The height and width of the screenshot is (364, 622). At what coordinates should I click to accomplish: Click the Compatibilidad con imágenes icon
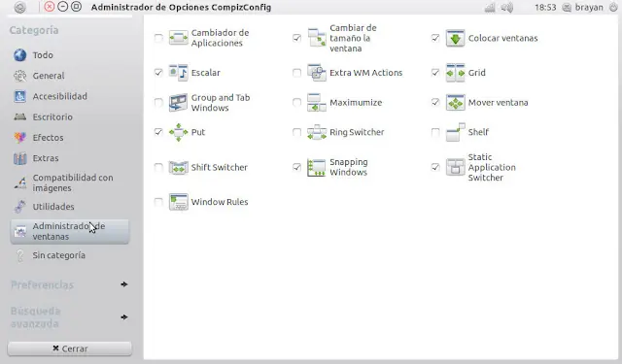[19, 182]
